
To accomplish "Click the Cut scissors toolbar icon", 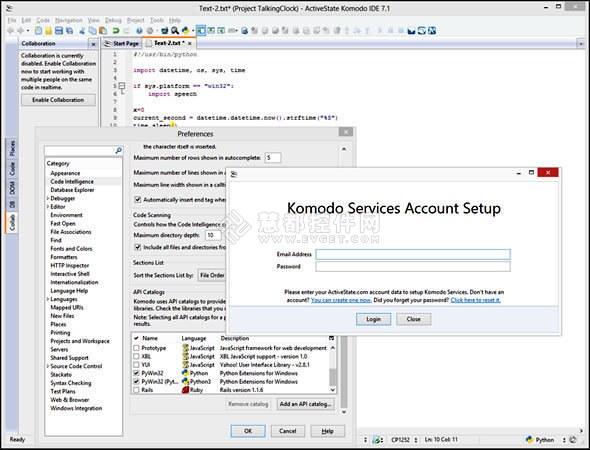I will coord(82,30).
